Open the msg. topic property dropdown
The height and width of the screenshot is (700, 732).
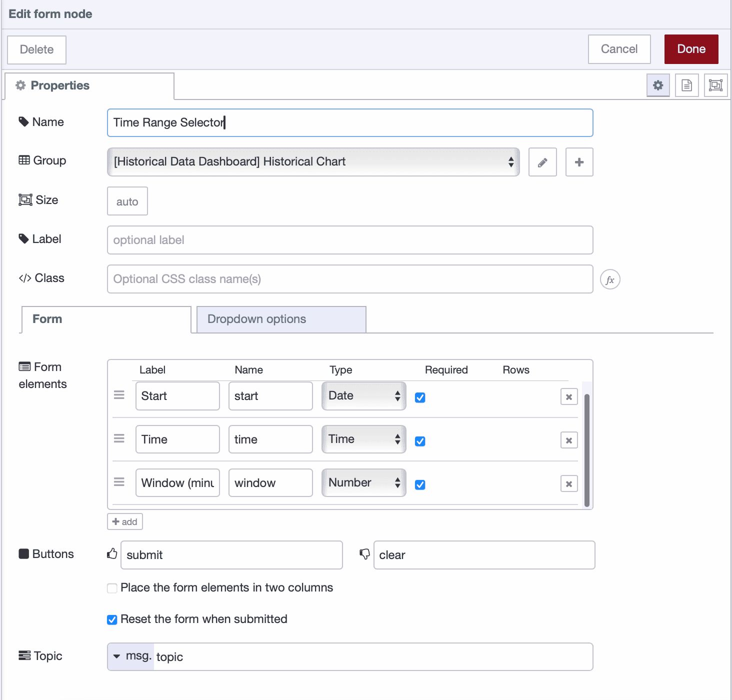pyautogui.click(x=130, y=656)
